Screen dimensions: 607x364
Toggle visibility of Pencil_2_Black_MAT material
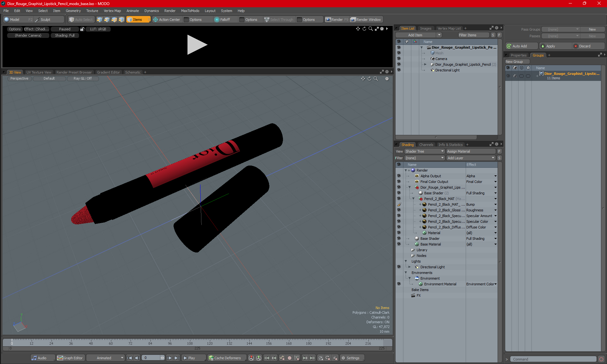tap(399, 199)
